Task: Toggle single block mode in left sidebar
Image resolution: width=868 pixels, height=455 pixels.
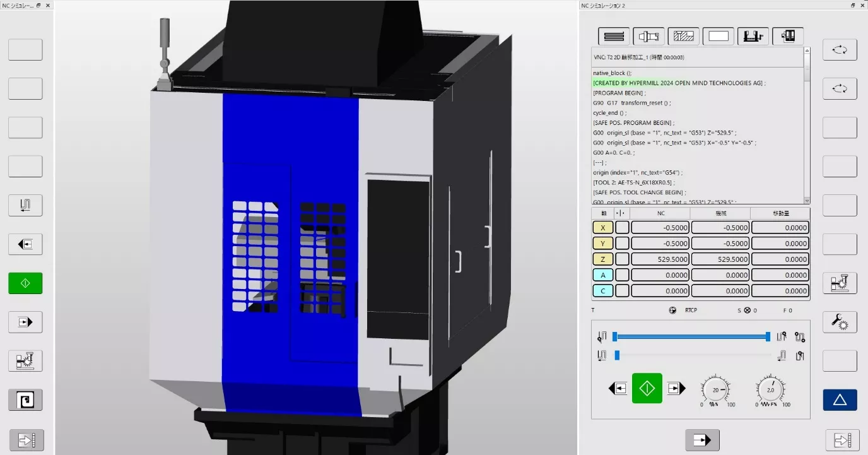Action: pyautogui.click(x=25, y=205)
